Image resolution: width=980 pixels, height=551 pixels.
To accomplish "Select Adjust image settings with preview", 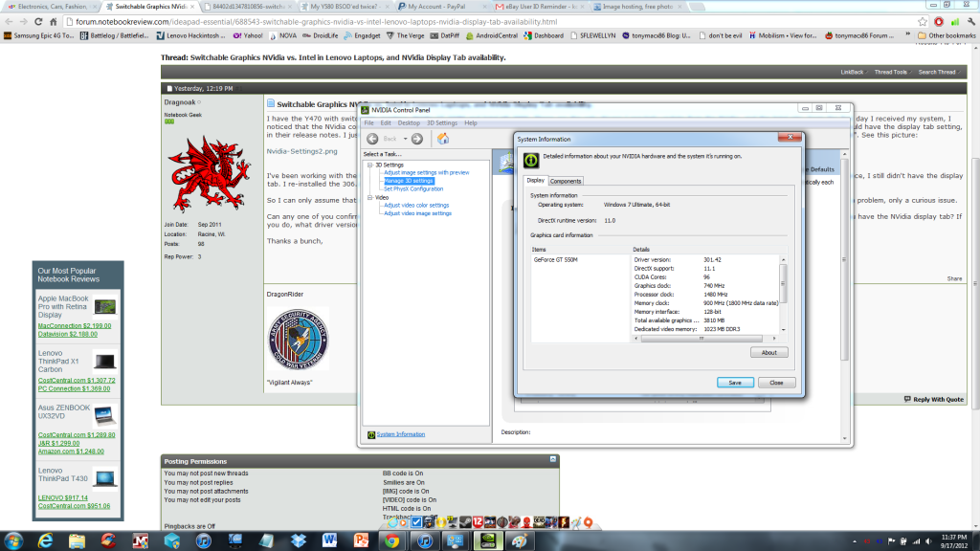I will tap(426, 172).
